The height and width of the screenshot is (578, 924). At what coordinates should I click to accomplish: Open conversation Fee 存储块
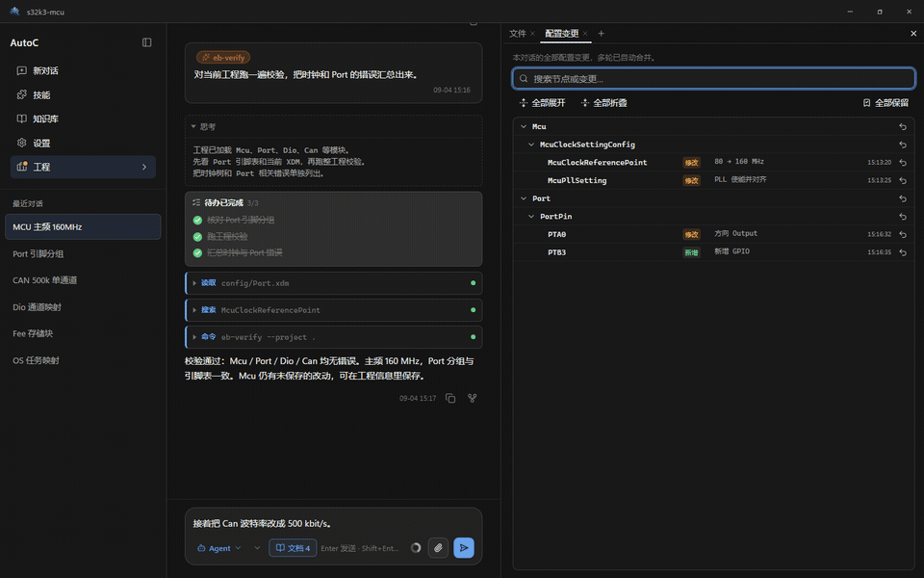click(x=83, y=334)
